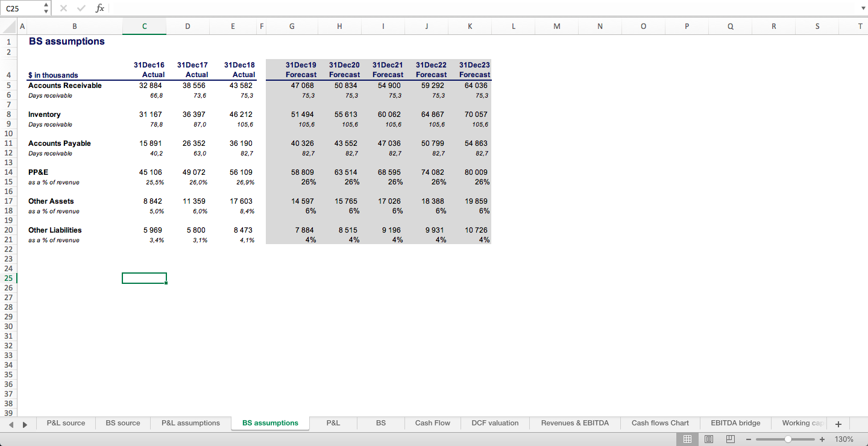The height and width of the screenshot is (446, 868).
Task: Select the Normal view icon in status bar
Action: (687, 439)
